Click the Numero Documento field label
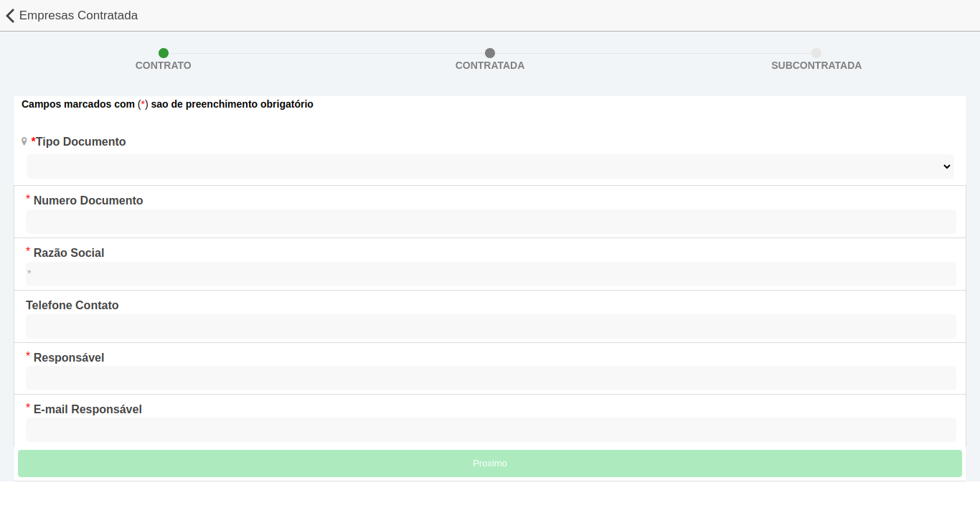 pyautogui.click(x=88, y=201)
